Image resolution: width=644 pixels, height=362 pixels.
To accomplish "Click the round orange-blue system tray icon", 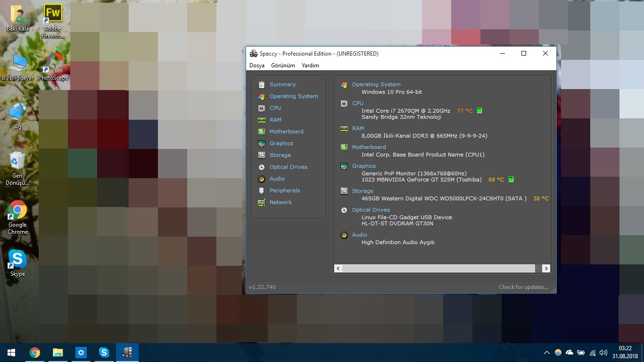I will (558, 353).
